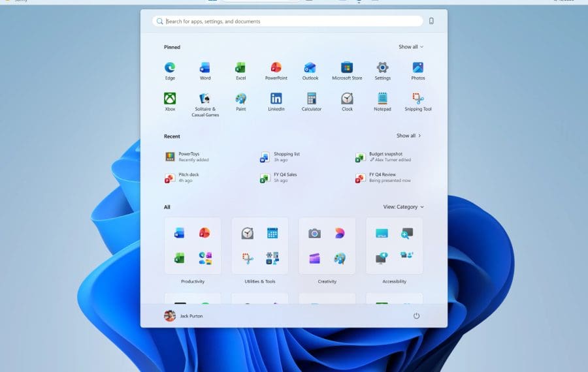Launch pinned Snipping Tool
This screenshot has height=372, width=588.
(417, 102)
